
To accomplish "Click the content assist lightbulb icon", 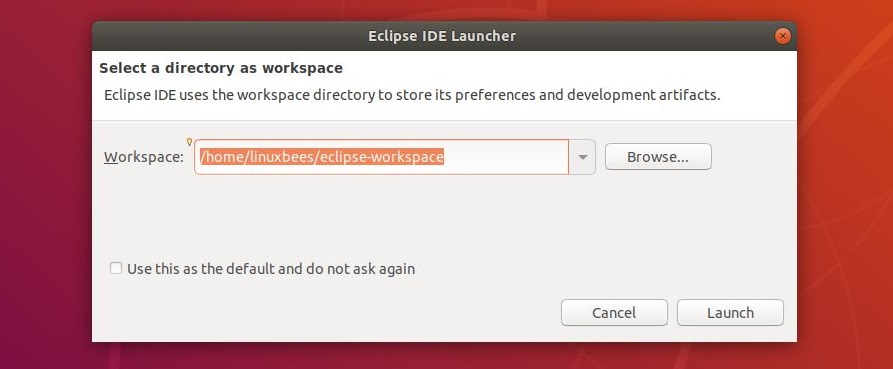I will [190, 142].
